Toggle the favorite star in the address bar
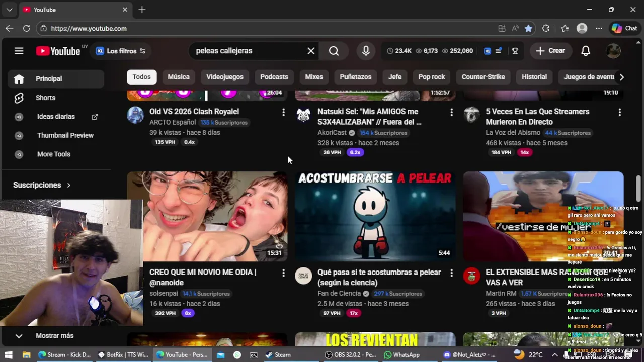Screen dimensions: 644x362 528,29
